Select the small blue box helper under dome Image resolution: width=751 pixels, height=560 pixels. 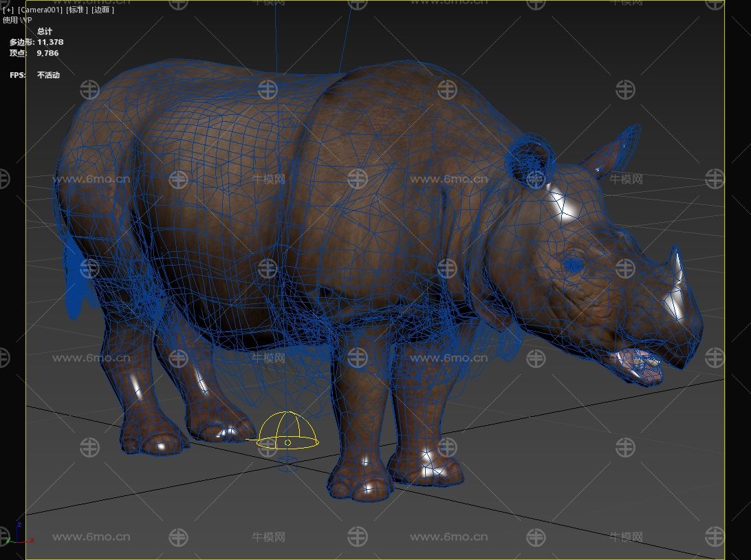287,461
